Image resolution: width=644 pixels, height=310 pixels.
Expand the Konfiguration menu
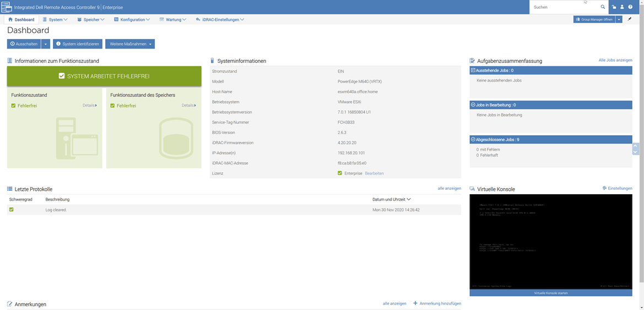point(132,19)
